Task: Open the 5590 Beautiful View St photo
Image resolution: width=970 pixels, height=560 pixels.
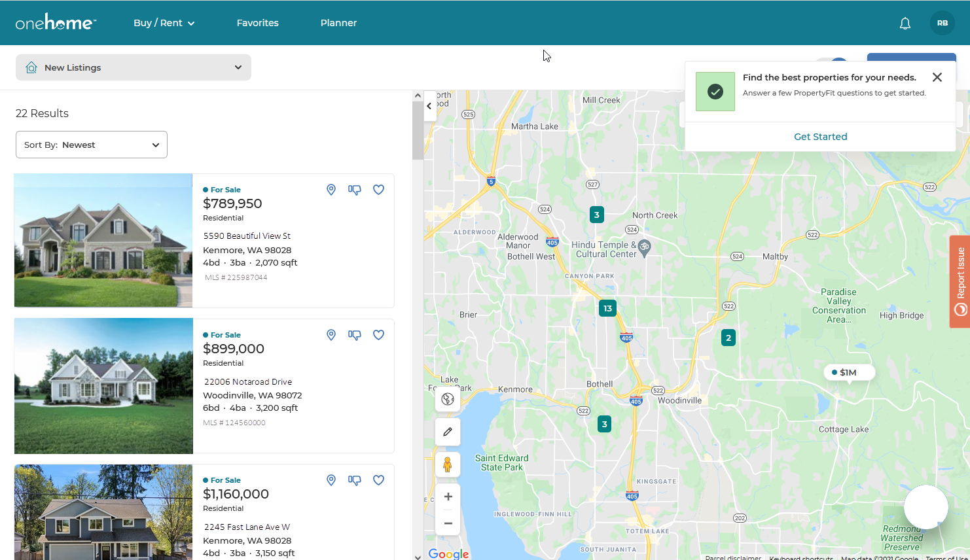Action: point(103,240)
